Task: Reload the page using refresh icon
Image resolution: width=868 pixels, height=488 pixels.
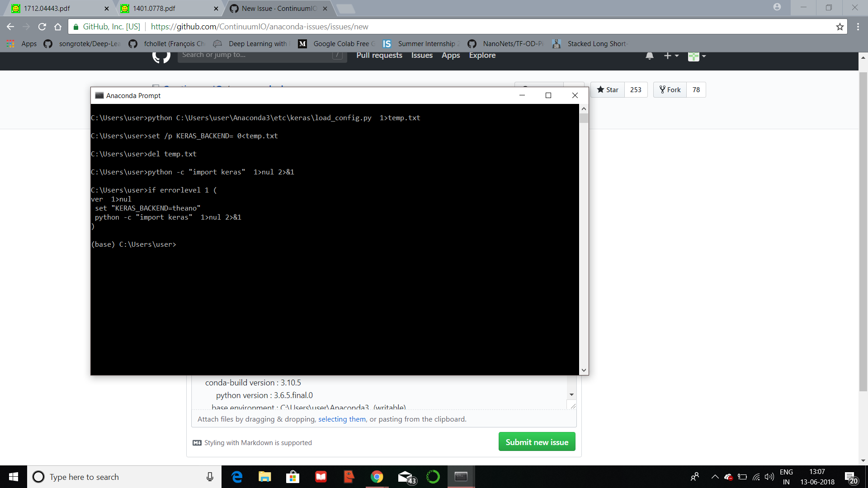Action: point(42,27)
